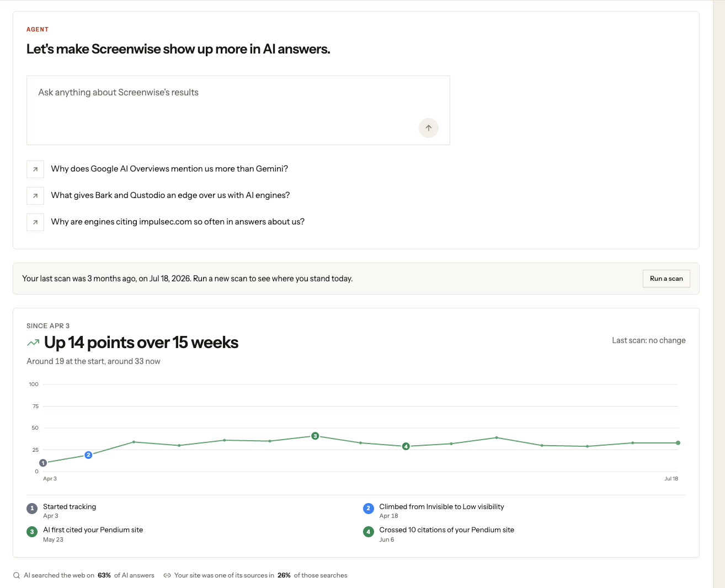Click the 'Jun 6' milestone date
This screenshot has height=588, width=725.
click(x=387, y=539)
